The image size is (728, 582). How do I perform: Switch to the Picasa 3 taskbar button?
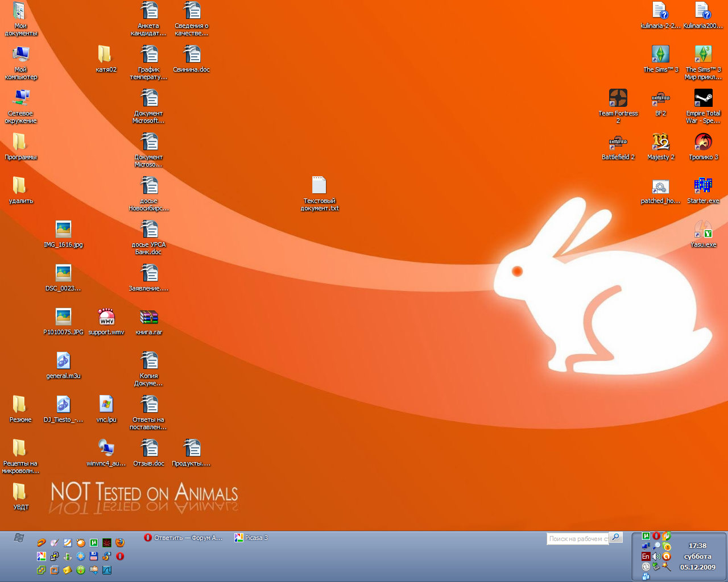point(251,538)
